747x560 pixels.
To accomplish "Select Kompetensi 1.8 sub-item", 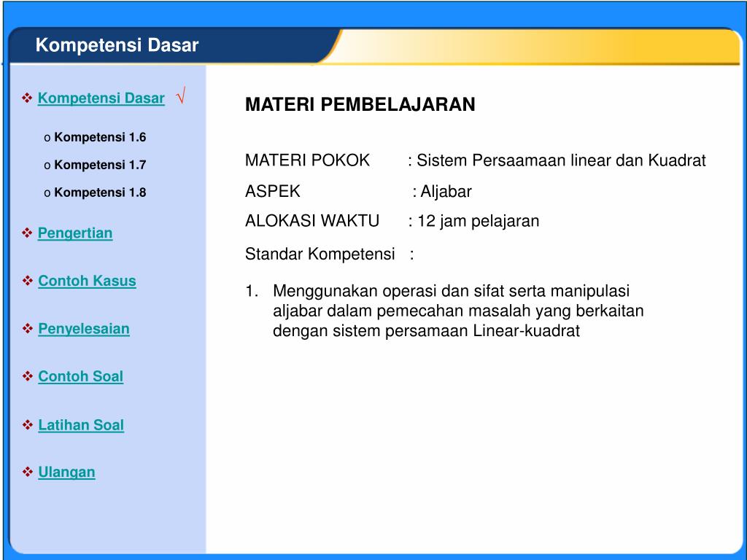I will coord(100,192).
